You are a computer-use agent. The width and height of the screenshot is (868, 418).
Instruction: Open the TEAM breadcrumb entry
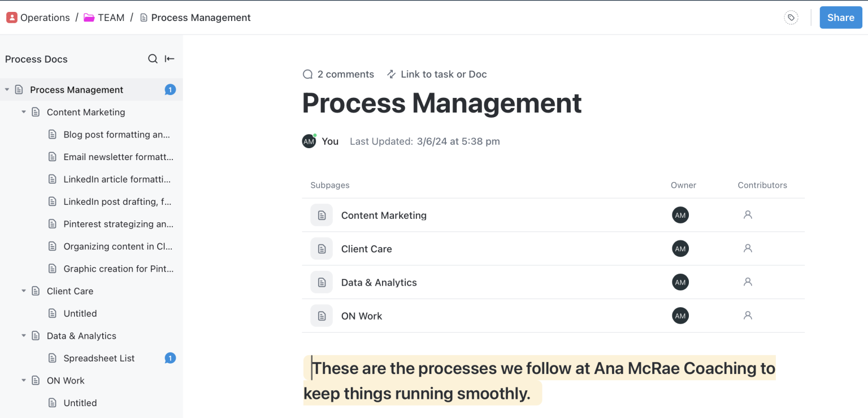111,17
